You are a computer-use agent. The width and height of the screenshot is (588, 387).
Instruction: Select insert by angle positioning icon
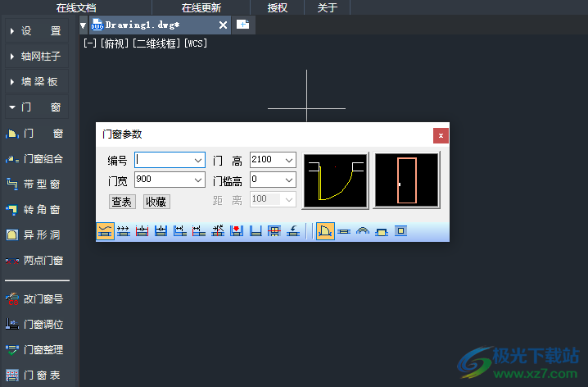(218, 231)
